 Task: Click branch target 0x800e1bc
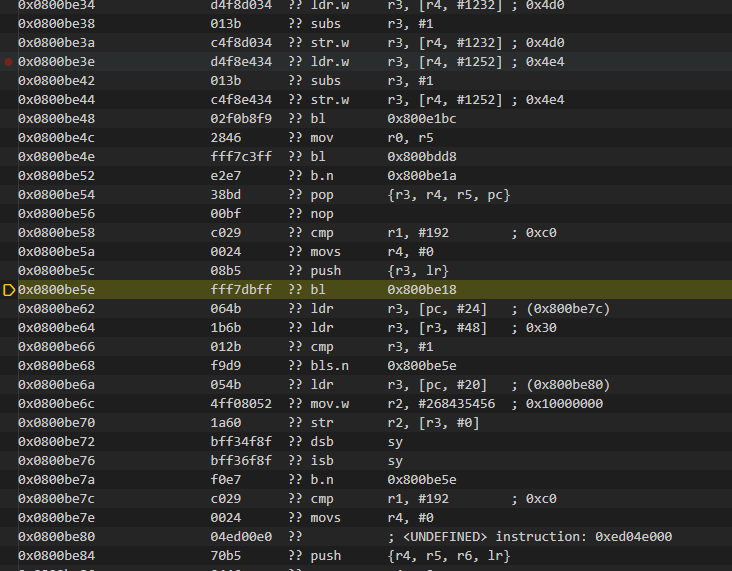pyautogui.click(x=422, y=119)
